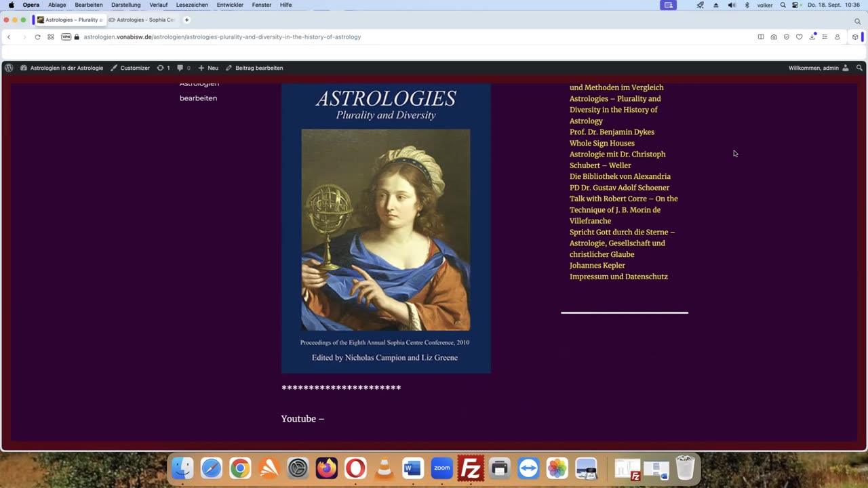The width and height of the screenshot is (868, 488).
Task: Click the tab search magnifier icon
Action: pos(857,20)
